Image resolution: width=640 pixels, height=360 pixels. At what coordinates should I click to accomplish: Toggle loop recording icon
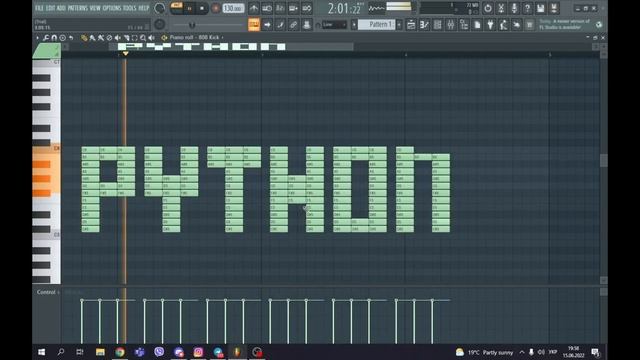[x=307, y=8]
